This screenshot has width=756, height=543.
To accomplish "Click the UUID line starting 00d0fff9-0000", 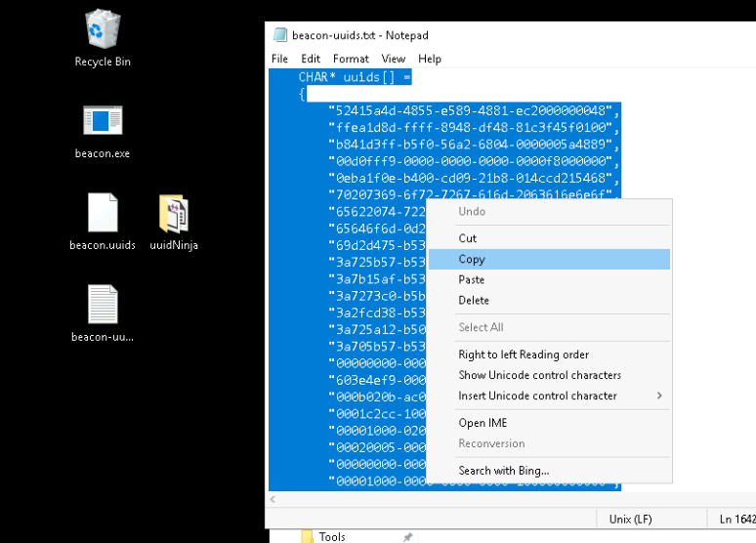I will pyautogui.click(x=474, y=161).
